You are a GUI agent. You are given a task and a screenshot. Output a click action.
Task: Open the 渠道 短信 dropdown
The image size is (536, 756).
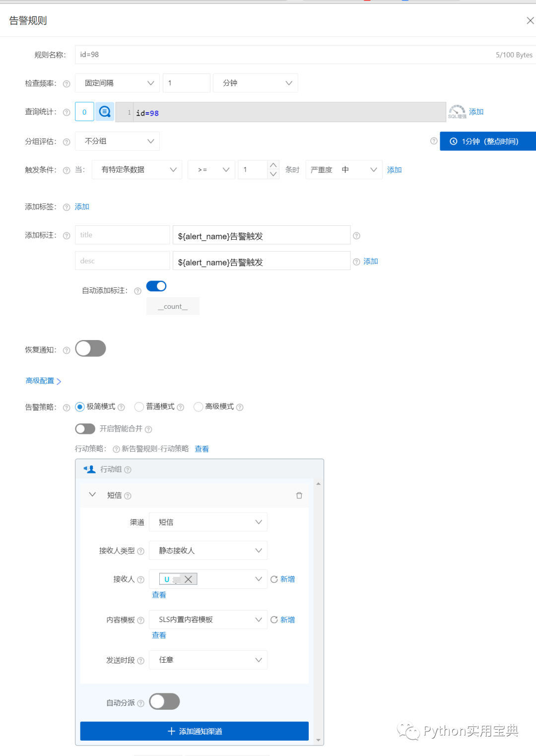[208, 522]
